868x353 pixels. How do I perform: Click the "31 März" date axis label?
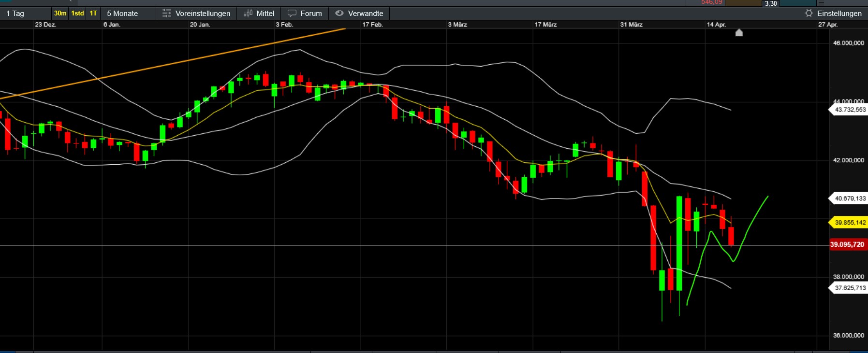coord(632,25)
